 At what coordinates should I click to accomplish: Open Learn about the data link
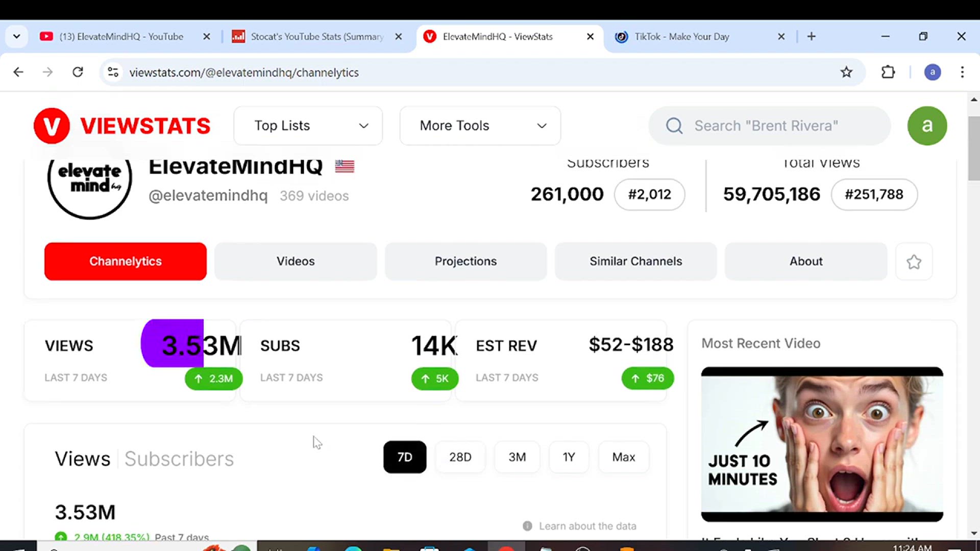pos(587,526)
